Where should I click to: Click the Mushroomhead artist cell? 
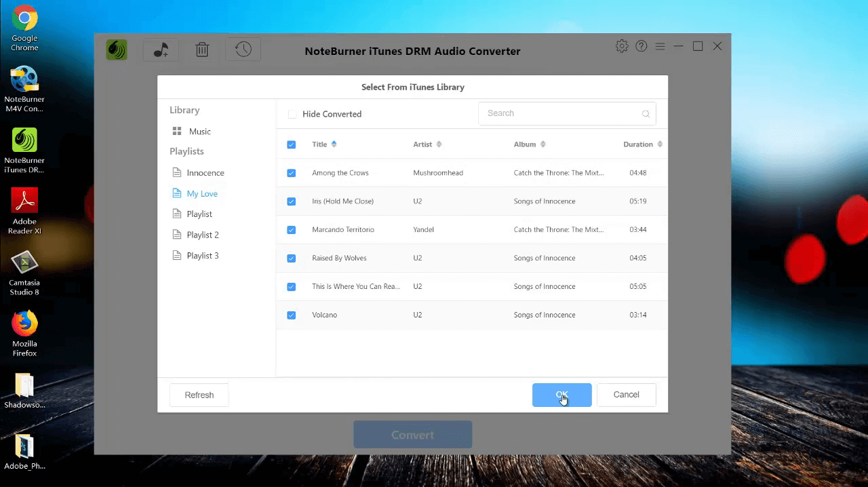pos(438,173)
